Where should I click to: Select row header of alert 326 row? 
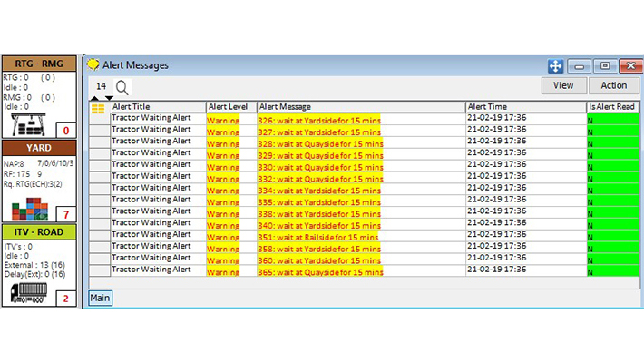[98, 119]
